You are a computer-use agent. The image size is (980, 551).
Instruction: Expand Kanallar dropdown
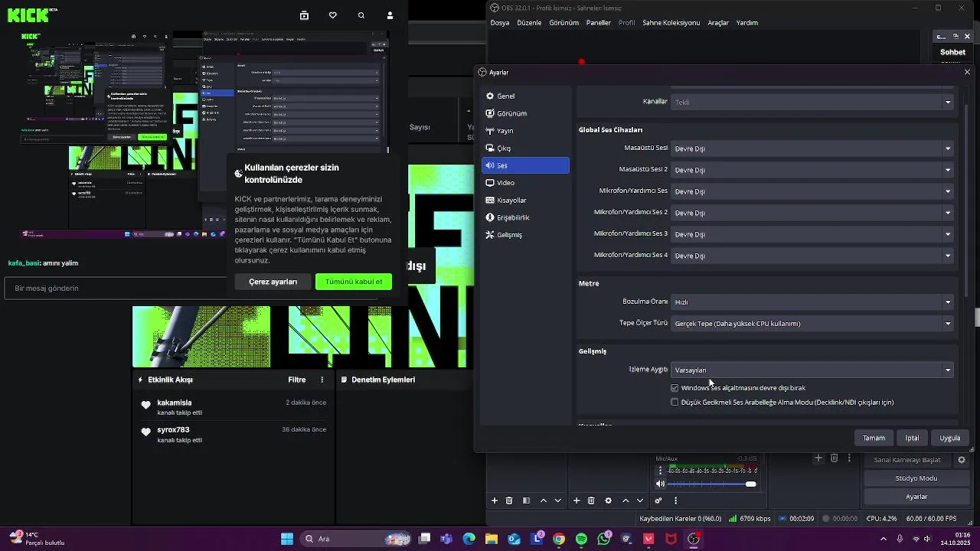tap(812, 102)
